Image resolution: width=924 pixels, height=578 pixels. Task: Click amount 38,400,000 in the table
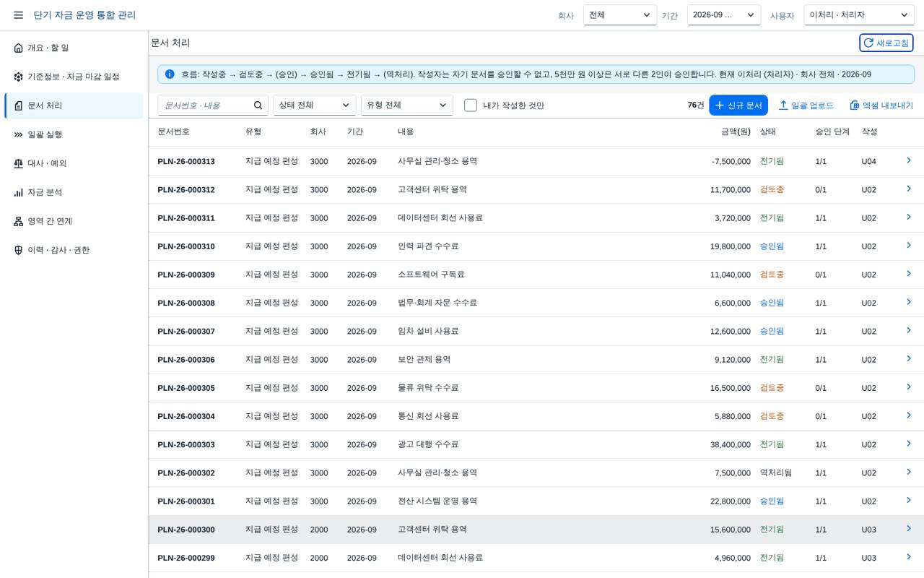pyautogui.click(x=731, y=444)
